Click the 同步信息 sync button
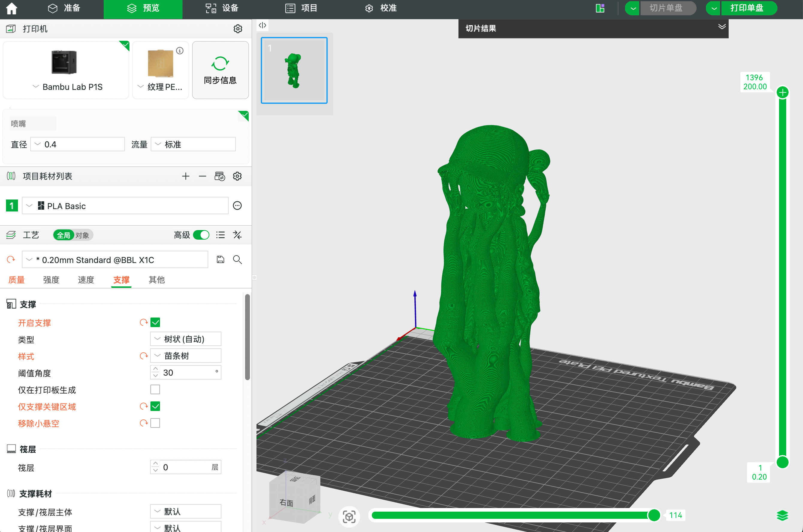803x532 pixels. point(220,70)
